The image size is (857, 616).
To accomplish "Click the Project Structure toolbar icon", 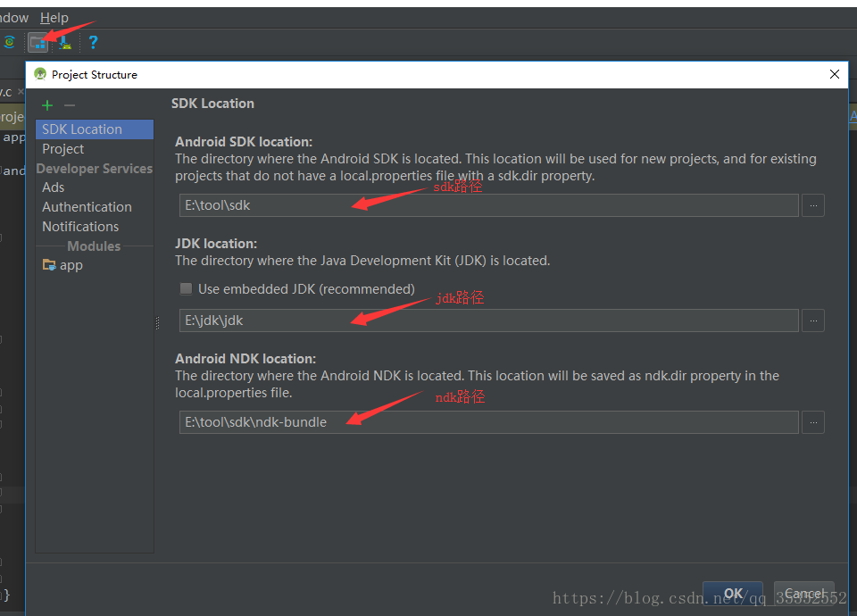I will (37, 42).
